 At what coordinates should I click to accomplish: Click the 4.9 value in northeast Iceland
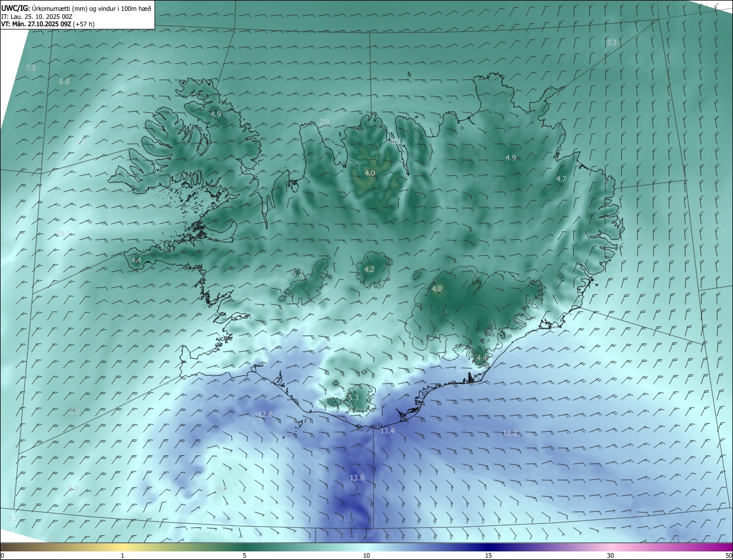(x=511, y=157)
